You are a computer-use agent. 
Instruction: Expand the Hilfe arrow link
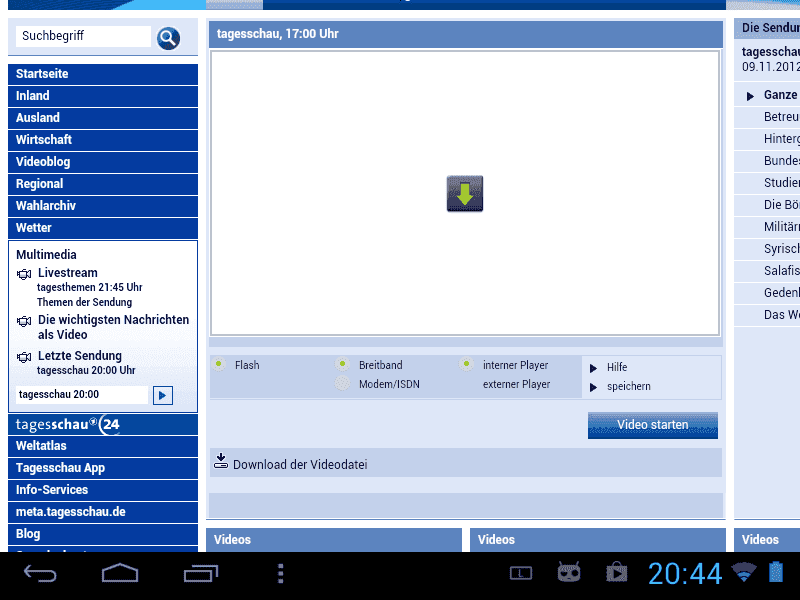(593, 368)
